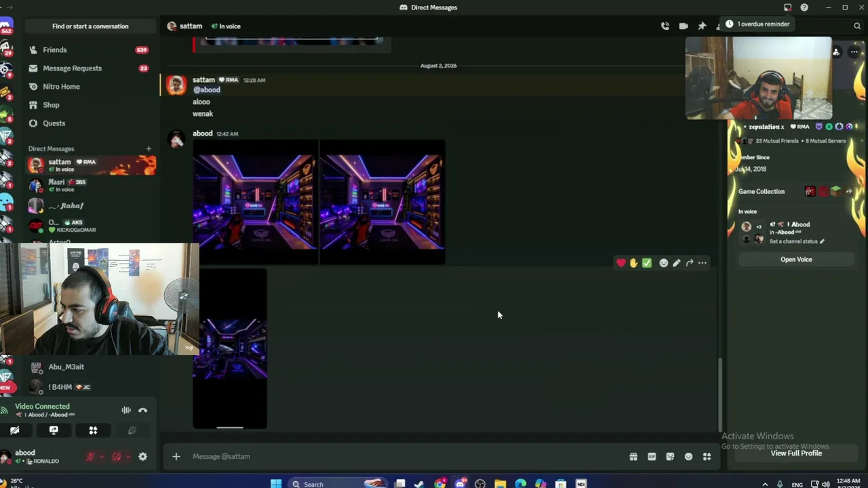The image size is (868, 488).
Task: Open the Game Collection section in profile
Action: tap(796, 192)
